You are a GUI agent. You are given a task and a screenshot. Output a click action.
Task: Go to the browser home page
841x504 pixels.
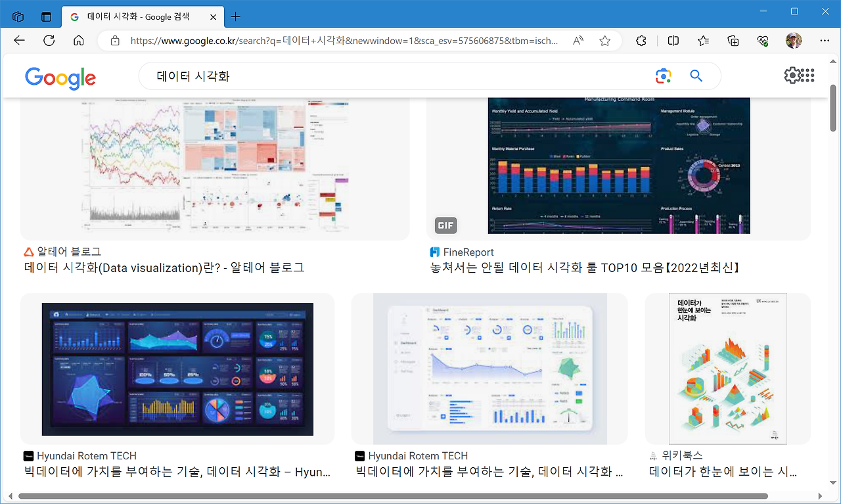click(x=78, y=41)
